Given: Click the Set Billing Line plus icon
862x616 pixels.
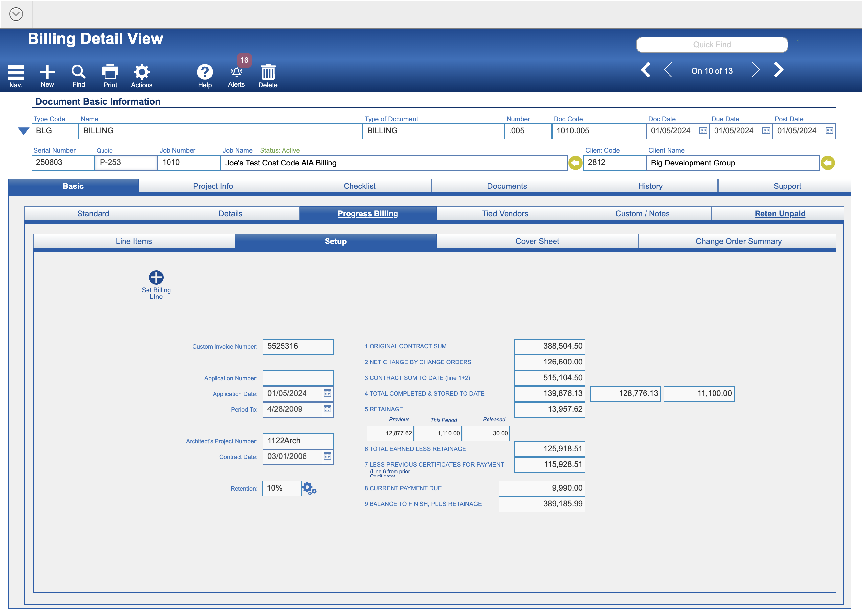Looking at the screenshot, I should [156, 277].
